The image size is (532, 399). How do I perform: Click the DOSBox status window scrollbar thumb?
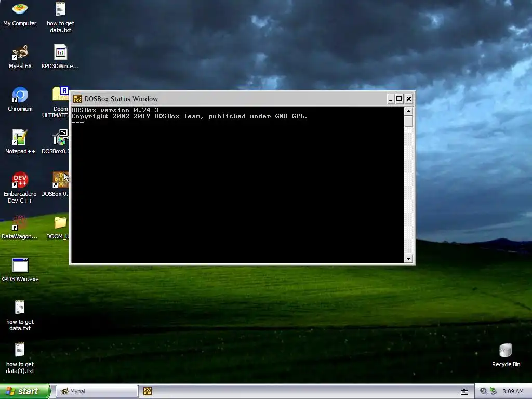408,122
